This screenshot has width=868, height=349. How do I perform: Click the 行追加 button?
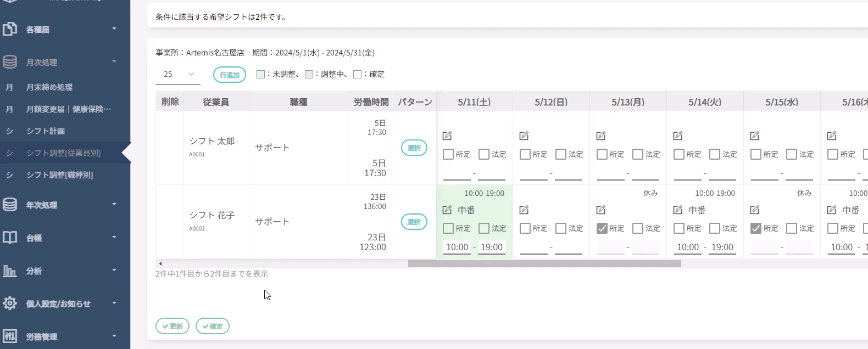coord(230,75)
